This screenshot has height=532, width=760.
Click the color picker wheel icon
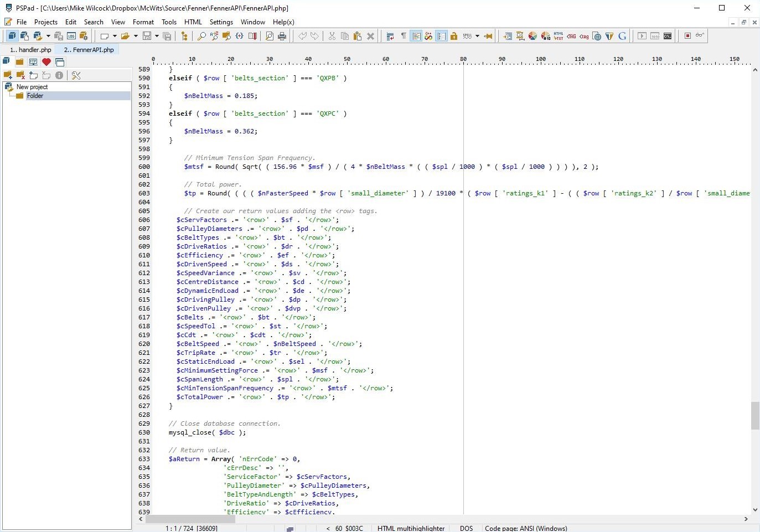[x=532, y=36]
